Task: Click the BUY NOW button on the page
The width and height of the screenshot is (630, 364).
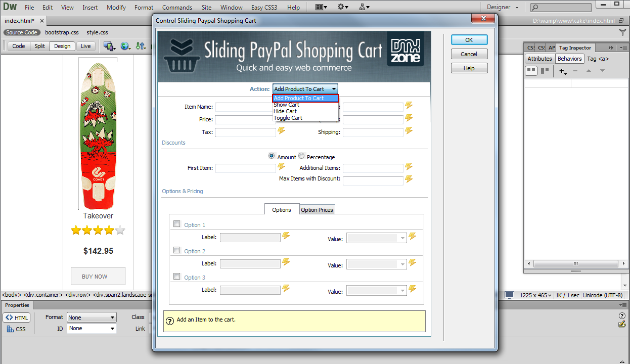Action: (98, 277)
